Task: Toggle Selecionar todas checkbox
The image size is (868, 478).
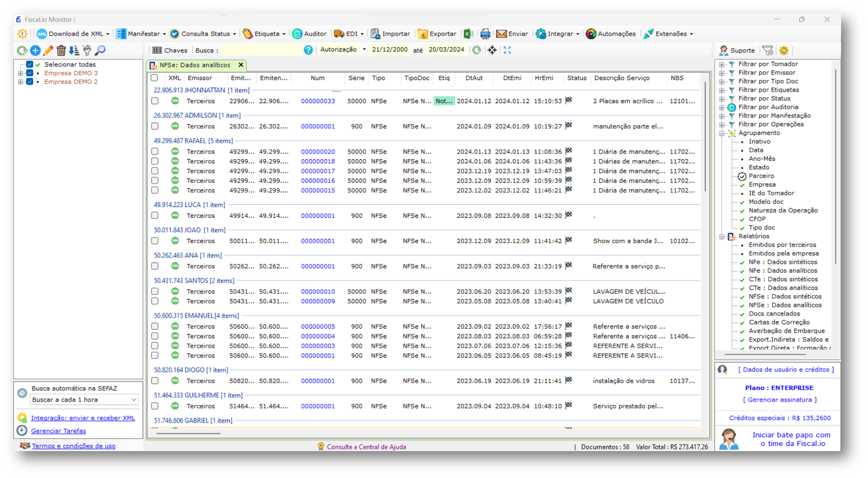Action: [x=30, y=65]
